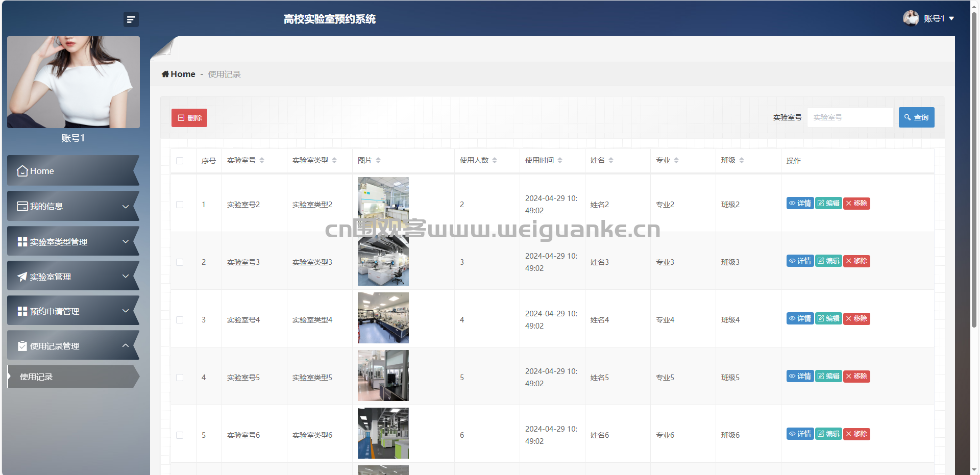Sort by the 班级 column arrows
Screen dimensions: 980x475
click(x=742, y=160)
